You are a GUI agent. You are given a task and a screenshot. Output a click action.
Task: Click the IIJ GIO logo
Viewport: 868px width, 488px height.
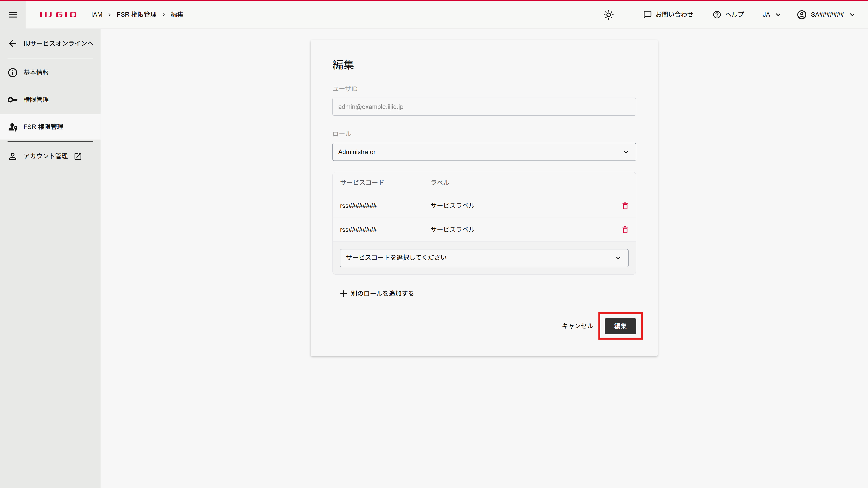point(58,14)
